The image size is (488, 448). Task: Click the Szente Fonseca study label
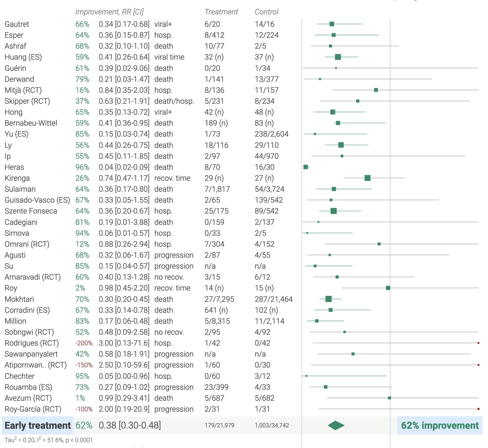31,211
